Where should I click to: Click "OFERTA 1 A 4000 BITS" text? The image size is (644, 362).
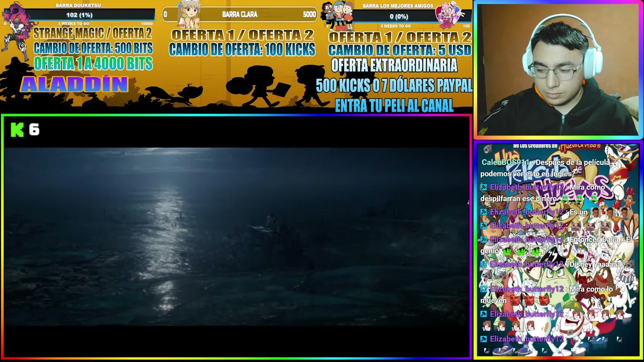pyautogui.click(x=93, y=63)
